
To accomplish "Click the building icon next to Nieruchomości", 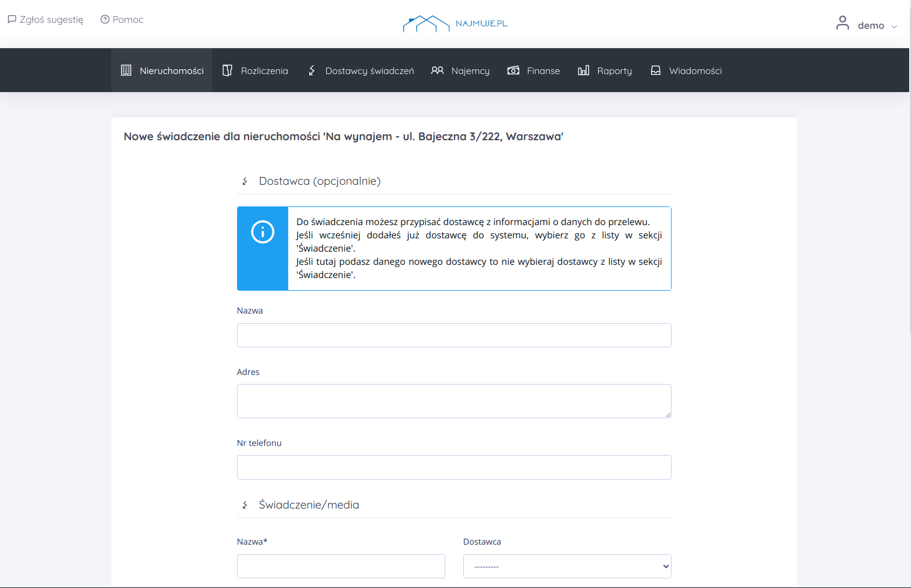I will pyautogui.click(x=126, y=70).
